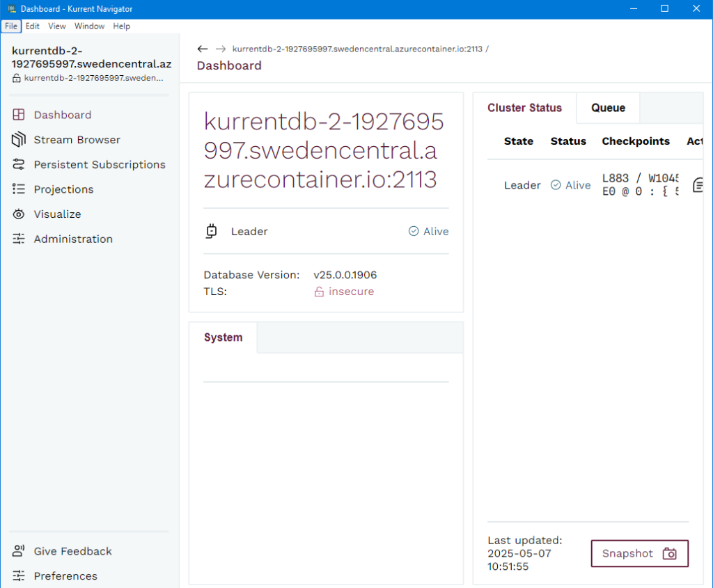Click the Projections list icon
Viewport: 713px width, 588px height.
coord(19,189)
